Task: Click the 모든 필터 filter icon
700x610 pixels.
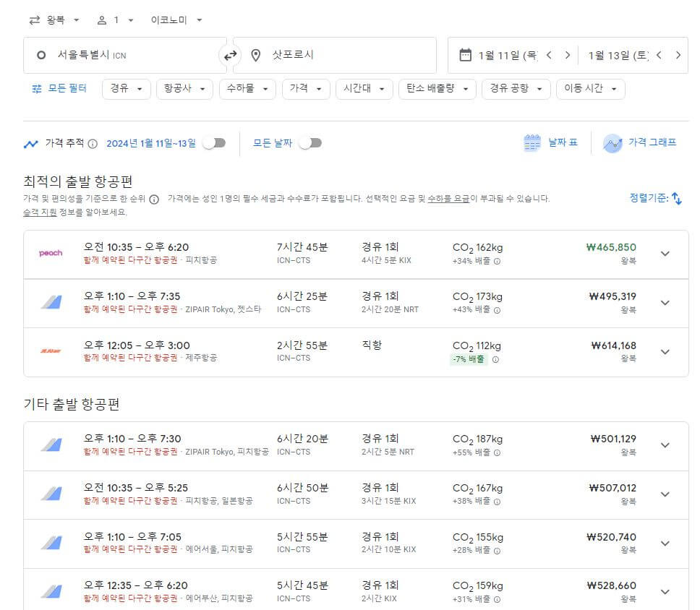Action: (36, 90)
